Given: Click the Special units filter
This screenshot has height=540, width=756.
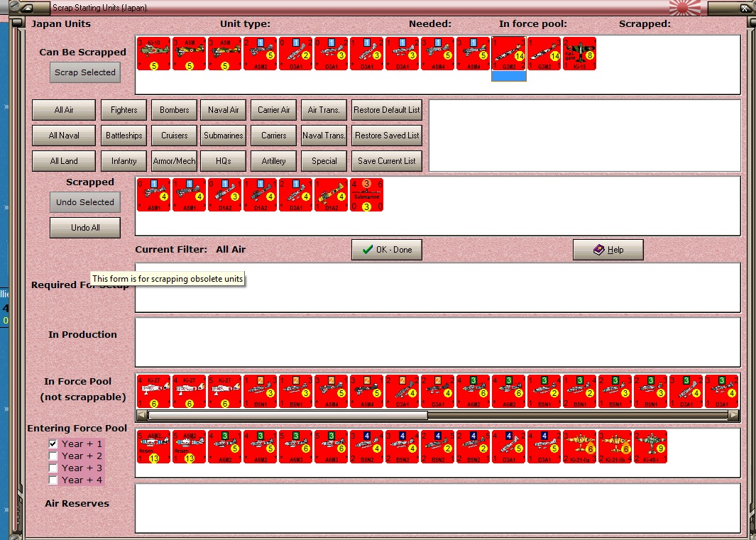Looking at the screenshot, I should point(324,161).
